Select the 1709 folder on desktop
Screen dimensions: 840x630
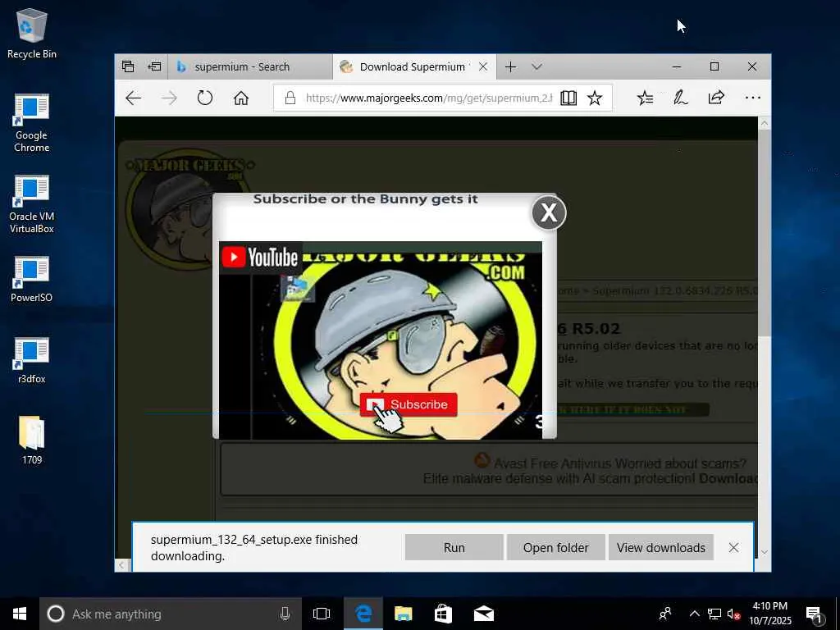coord(32,441)
